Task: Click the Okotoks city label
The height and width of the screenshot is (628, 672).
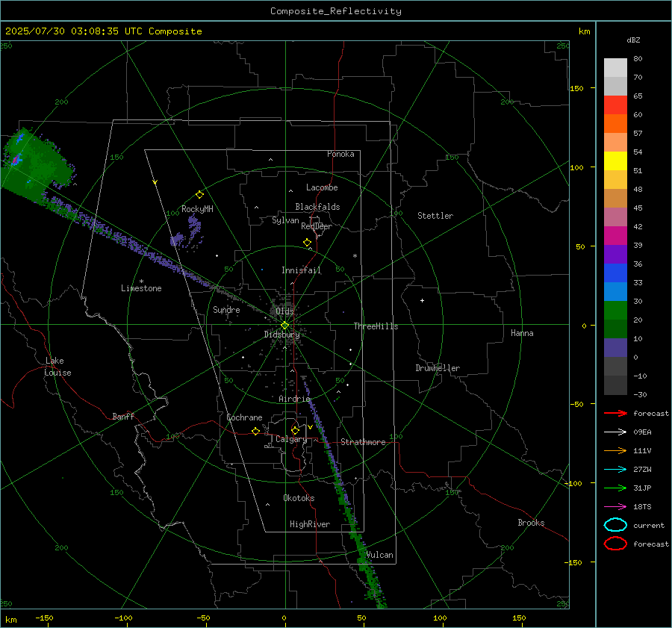Action: tap(299, 498)
